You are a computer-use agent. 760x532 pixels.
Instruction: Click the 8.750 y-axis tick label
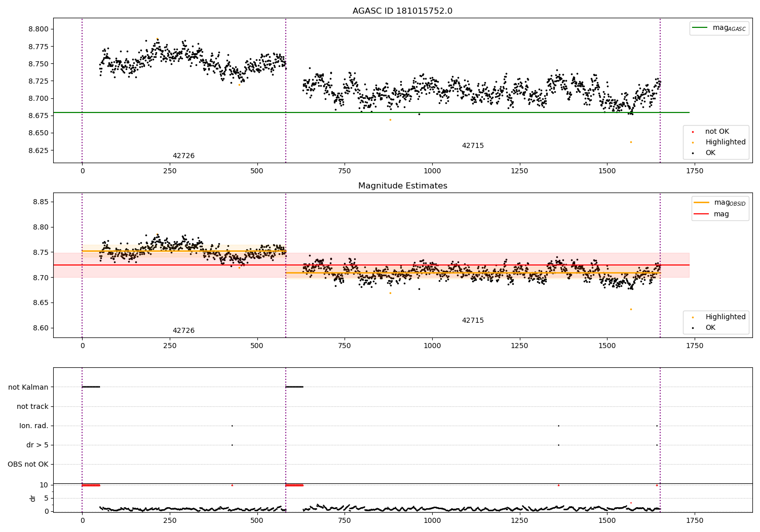[39, 64]
